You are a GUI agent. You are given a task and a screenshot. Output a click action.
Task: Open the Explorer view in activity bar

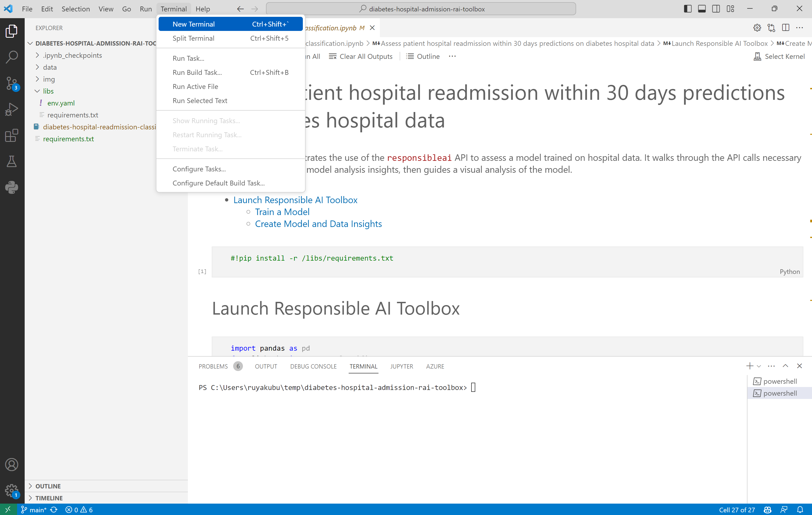(x=12, y=31)
